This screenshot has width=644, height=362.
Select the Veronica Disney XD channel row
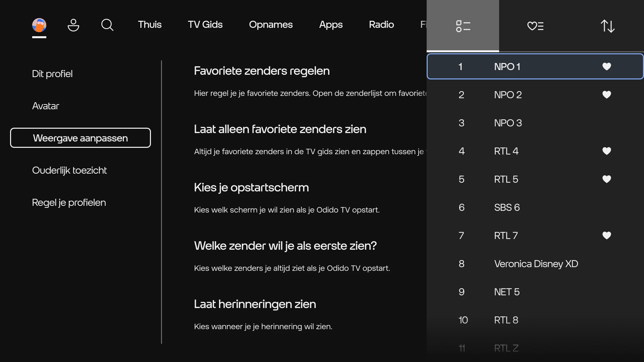pyautogui.click(x=535, y=264)
